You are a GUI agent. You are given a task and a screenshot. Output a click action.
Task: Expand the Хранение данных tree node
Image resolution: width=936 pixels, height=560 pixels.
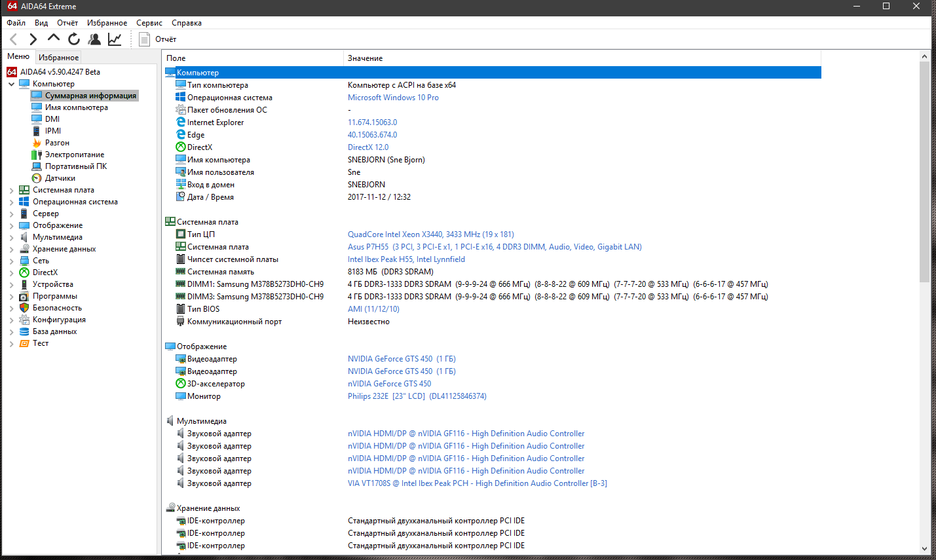coord(11,249)
